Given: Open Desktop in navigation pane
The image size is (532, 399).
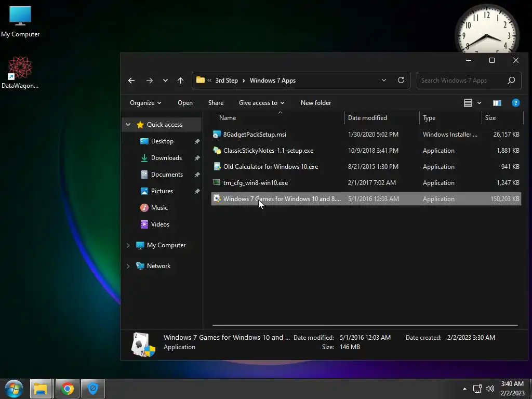Looking at the screenshot, I should [x=162, y=141].
